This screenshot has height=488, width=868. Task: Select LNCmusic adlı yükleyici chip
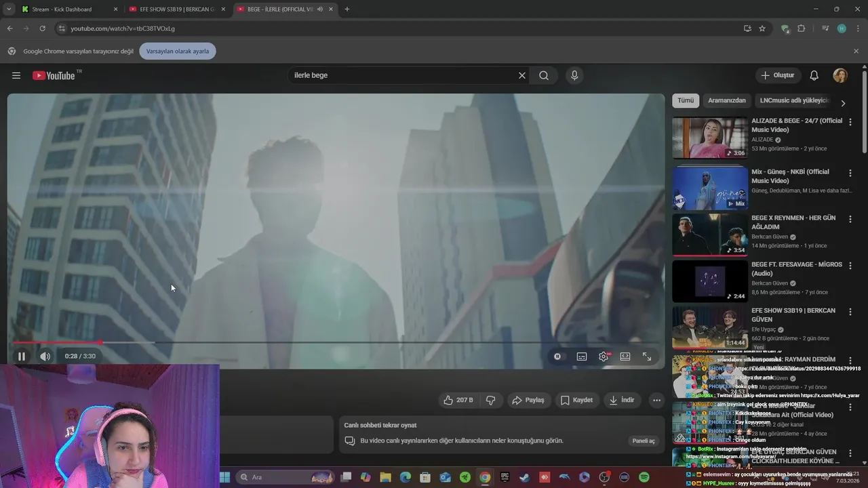pos(794,100)
